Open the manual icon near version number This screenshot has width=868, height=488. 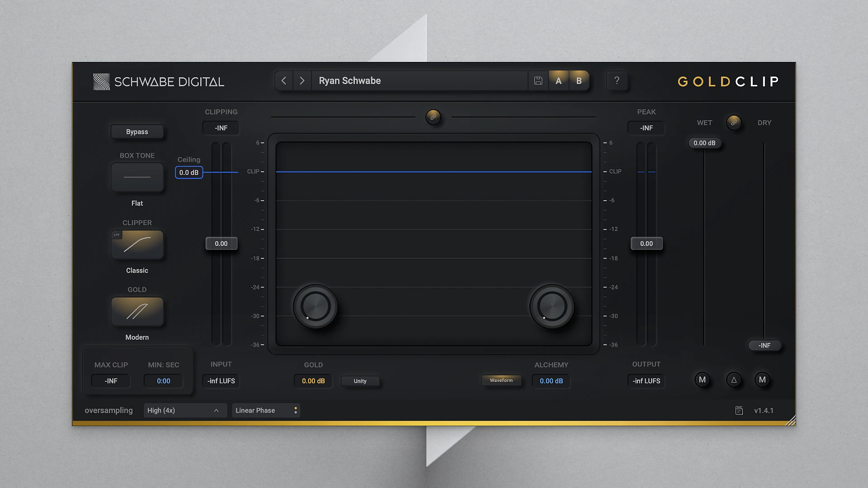[739, 410]
